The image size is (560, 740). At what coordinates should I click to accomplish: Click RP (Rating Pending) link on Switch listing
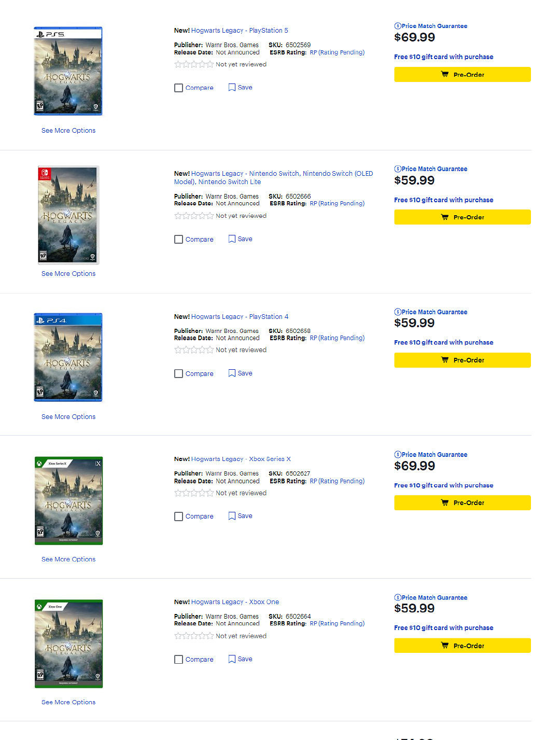pyautogui.click(x=337, y=203)
